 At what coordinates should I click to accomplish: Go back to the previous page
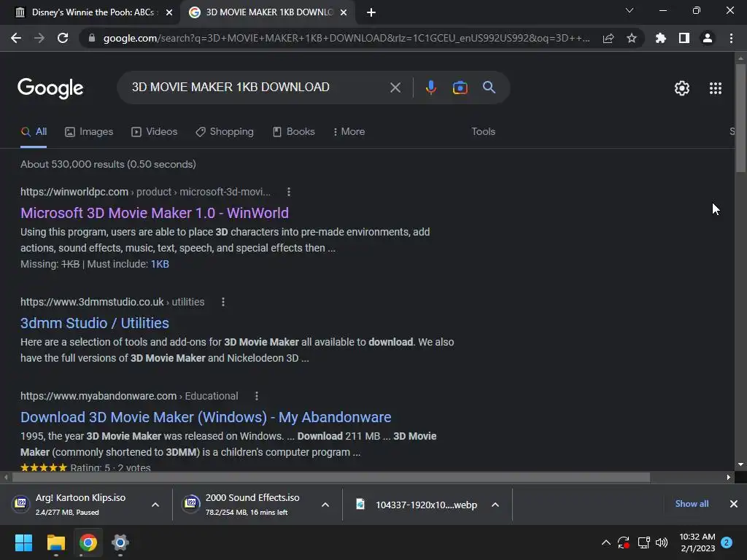(16, 38)
